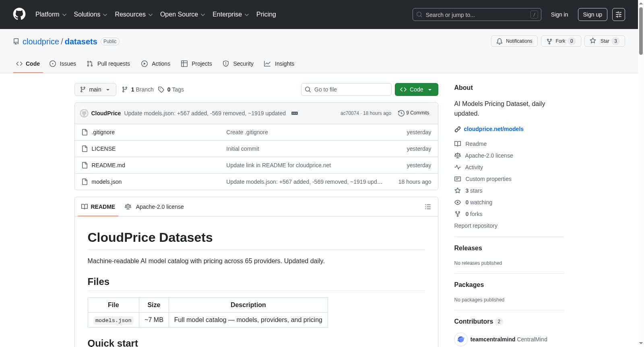Open the command palette icon button
The width and height of the screenshot is (644, 347).
click(x=619, y=15)
